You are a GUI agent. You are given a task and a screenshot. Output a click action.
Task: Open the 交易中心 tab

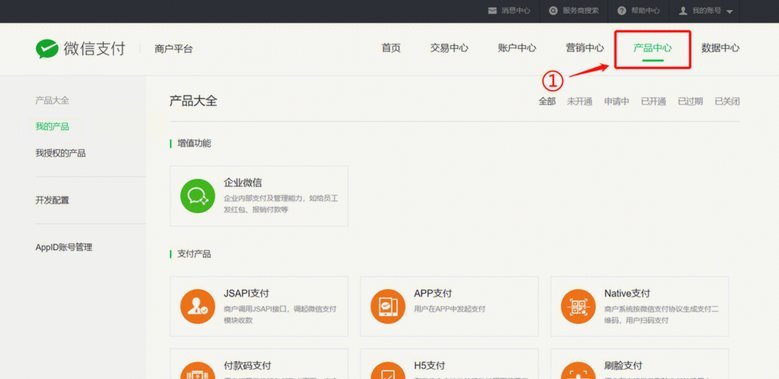pyautogui.click(x=449, y=48)
